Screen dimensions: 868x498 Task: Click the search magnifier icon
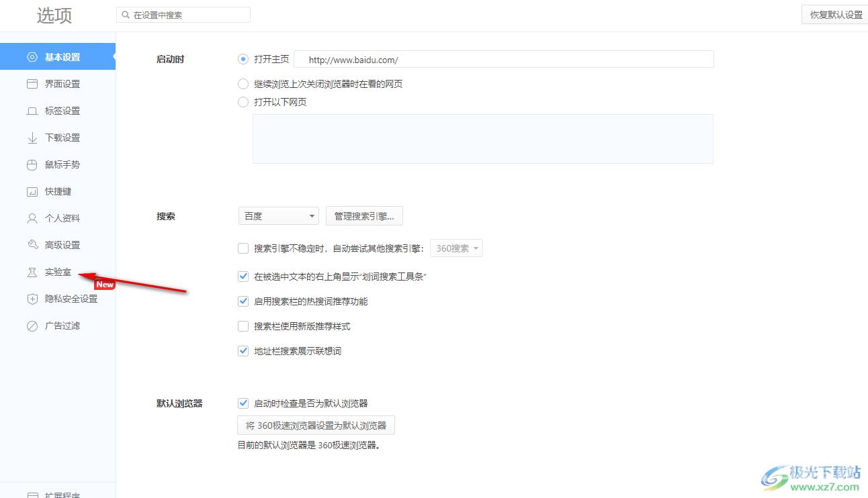(x=126, y=15)
